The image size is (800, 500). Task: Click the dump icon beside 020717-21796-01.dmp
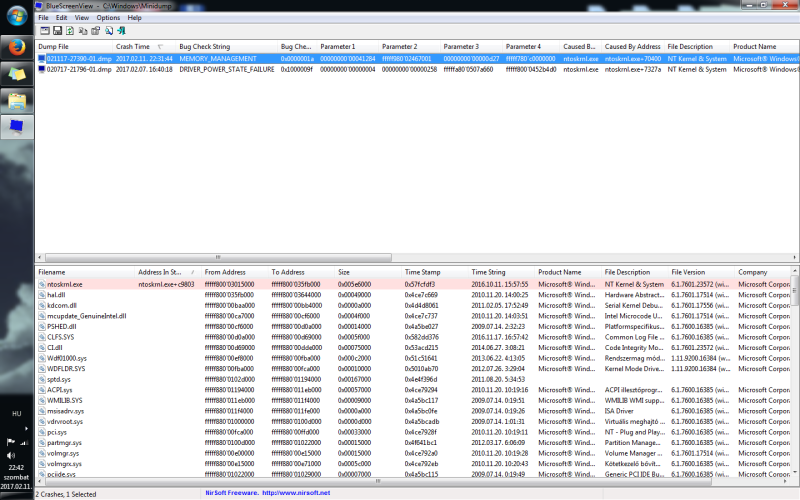pos(42,69)
